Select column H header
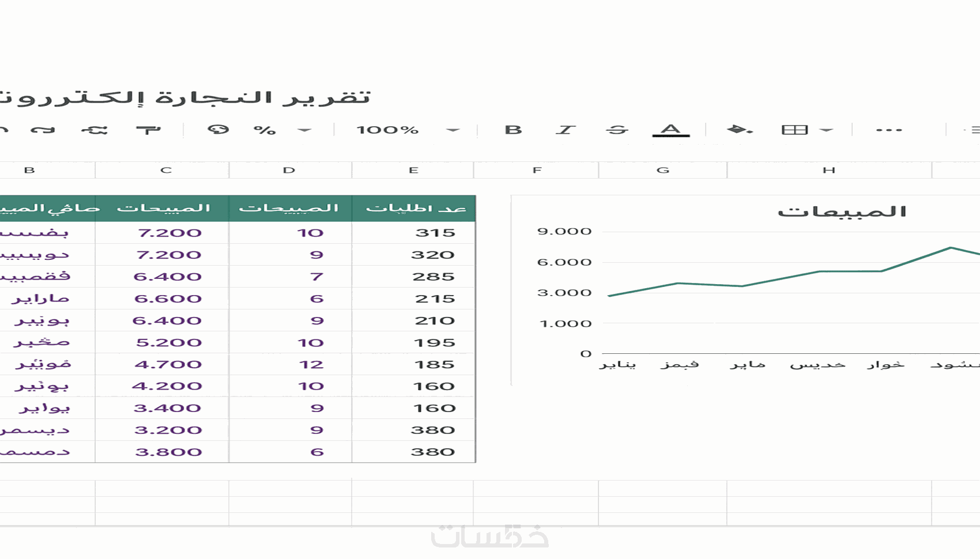The height and width of the screenshot is (559, 980). (x=828, y=170)
